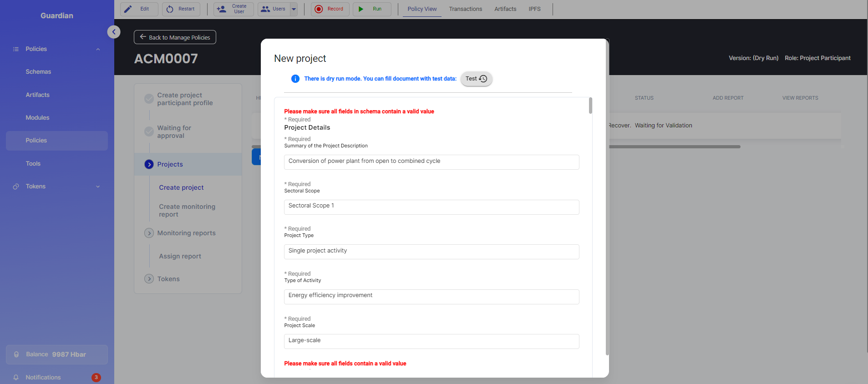Click the blue info icon in dialog

pyautogui.click(x=295, y=79)
